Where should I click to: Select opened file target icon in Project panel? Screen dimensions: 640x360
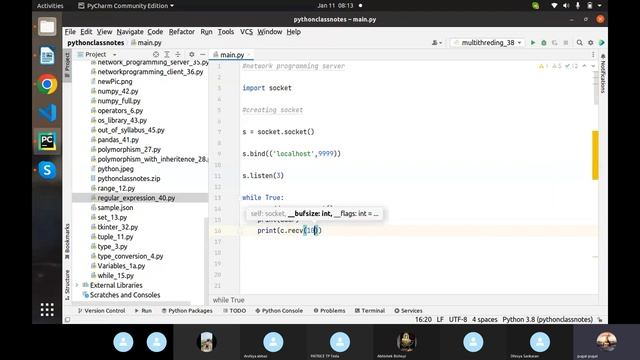156,54
